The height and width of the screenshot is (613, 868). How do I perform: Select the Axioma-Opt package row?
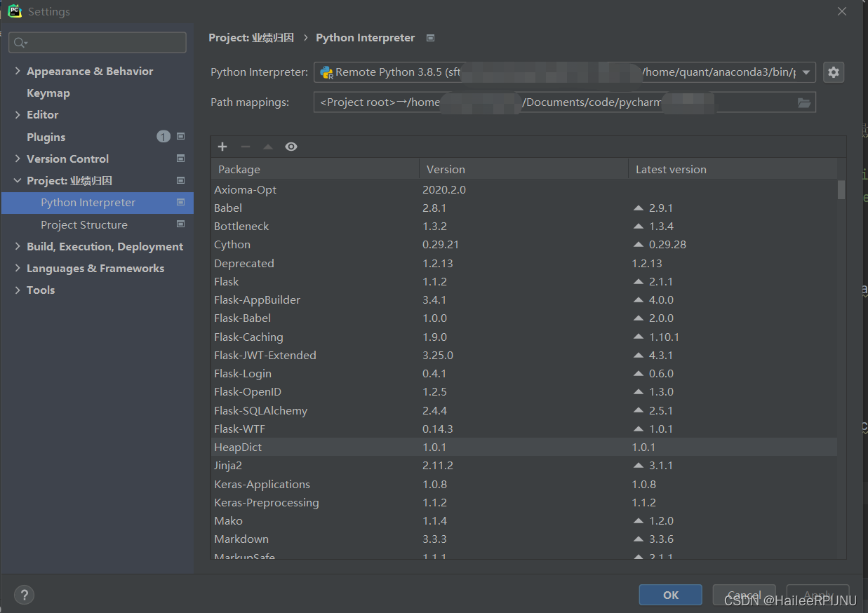(x=524, y=189)
